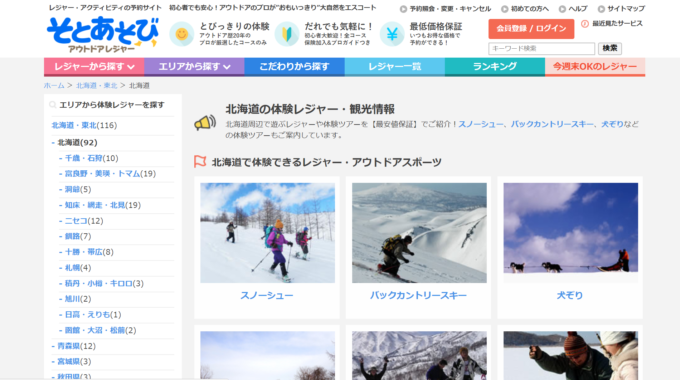
Task: Open the エリアから探す dropdown menu
Action: click(194, 67)
